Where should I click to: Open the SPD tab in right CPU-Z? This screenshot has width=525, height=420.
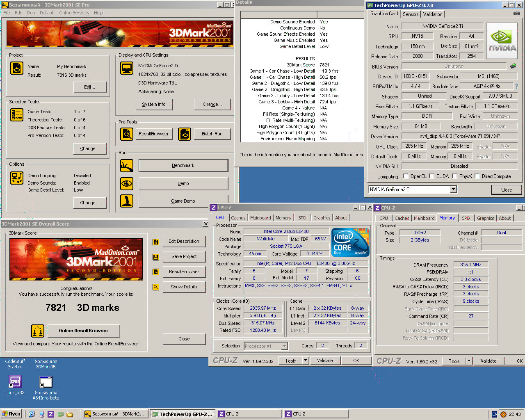pos(466,218)
